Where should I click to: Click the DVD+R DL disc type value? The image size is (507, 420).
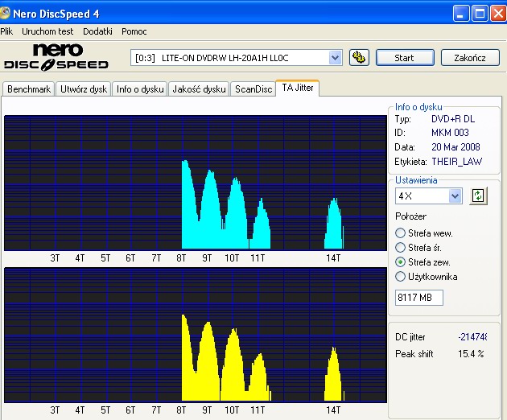pyautogui.click(x=453, y=119)
